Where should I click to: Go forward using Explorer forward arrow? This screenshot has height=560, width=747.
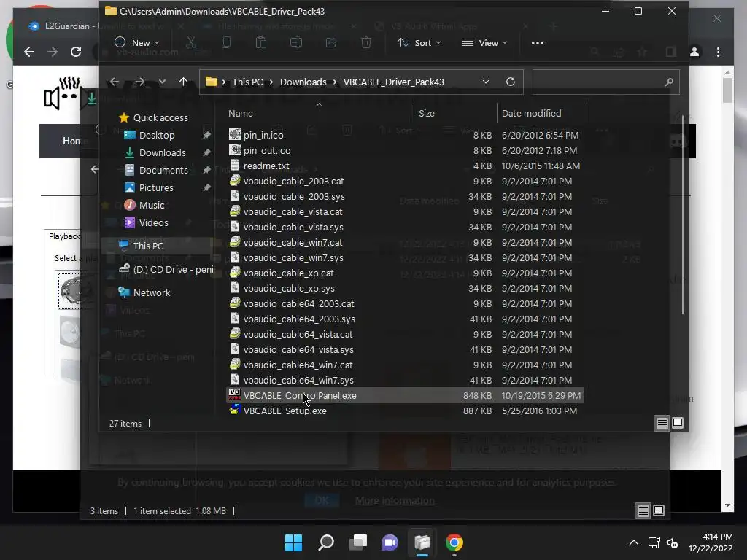(139, 82)
